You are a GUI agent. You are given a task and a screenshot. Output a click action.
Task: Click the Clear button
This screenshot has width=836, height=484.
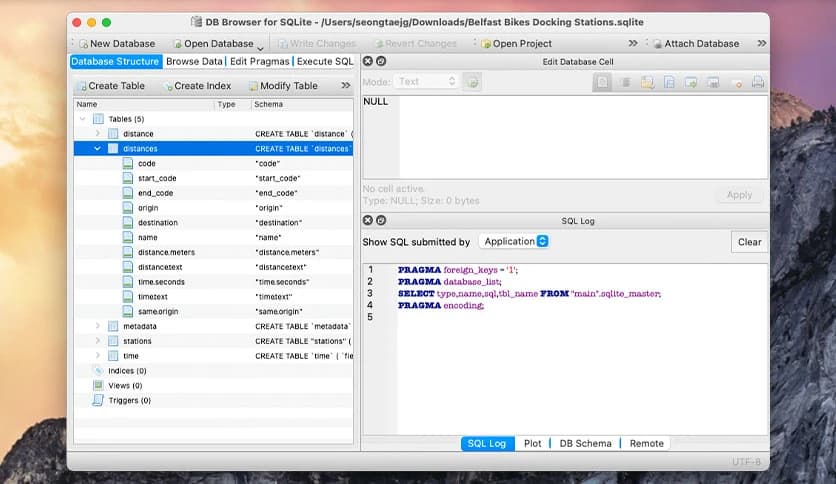(x=749, y=242)
